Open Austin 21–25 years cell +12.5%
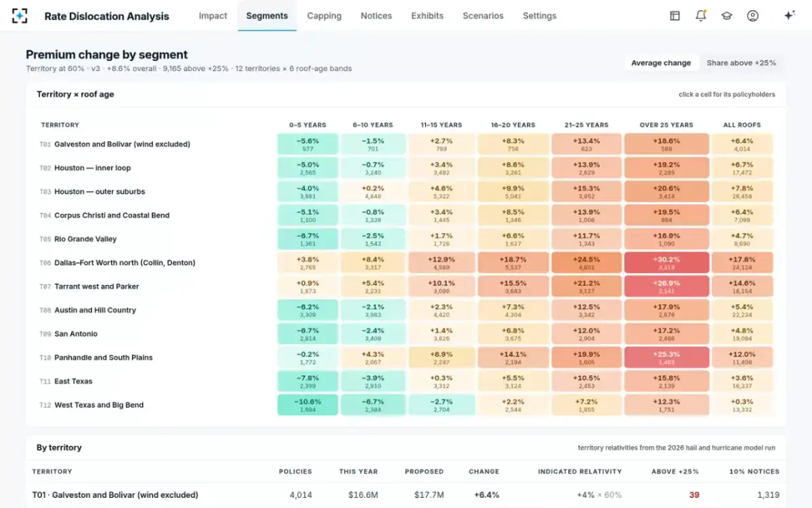The width and height of the screenshot is (812, 508). [586, 310]
